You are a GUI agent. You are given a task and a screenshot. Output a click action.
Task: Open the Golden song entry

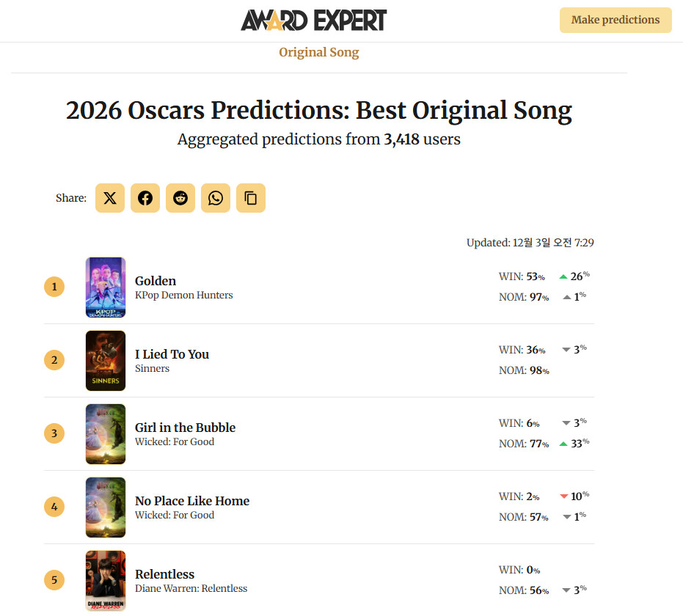156,281
